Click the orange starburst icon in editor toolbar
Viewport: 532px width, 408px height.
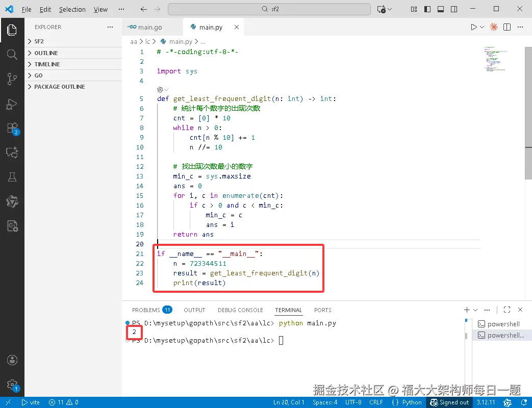point(493,27)
